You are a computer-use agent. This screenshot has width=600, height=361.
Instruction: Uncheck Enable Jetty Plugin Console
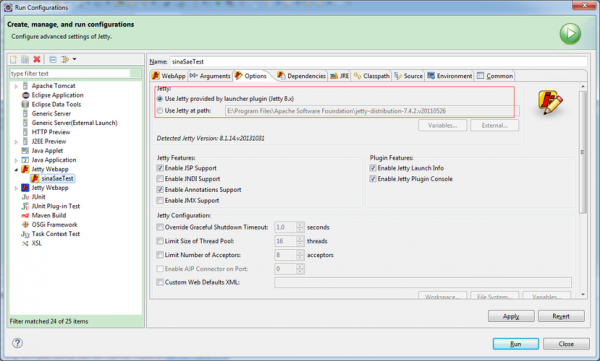(373, 179)
